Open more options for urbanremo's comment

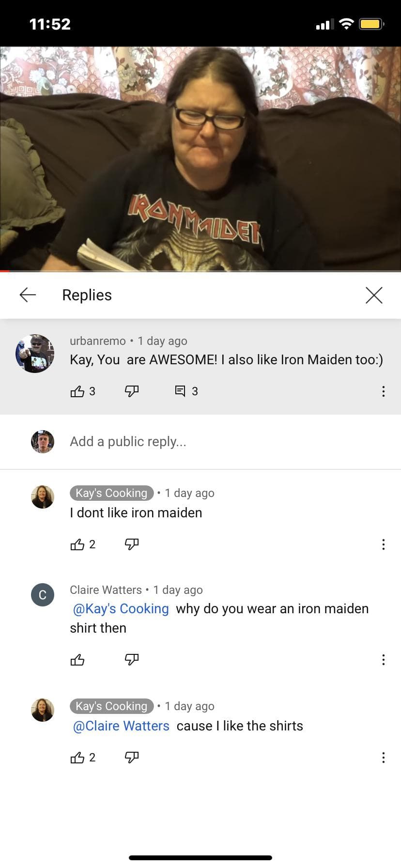pyautogui.click(x=384, y=391)
